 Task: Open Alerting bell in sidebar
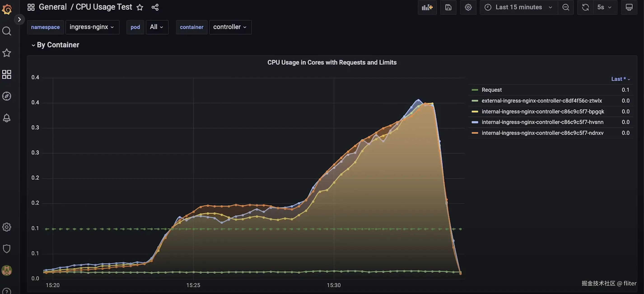click(x=7, y=118)
